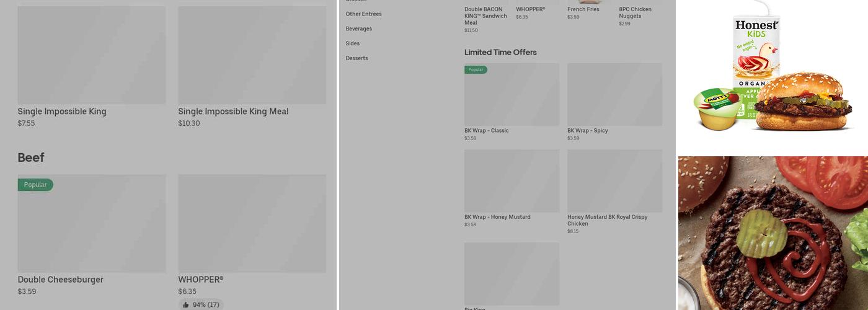Click the Single Impossible King image placeholder
This screenshot has height=310, width=868.
tap(92, 55)
